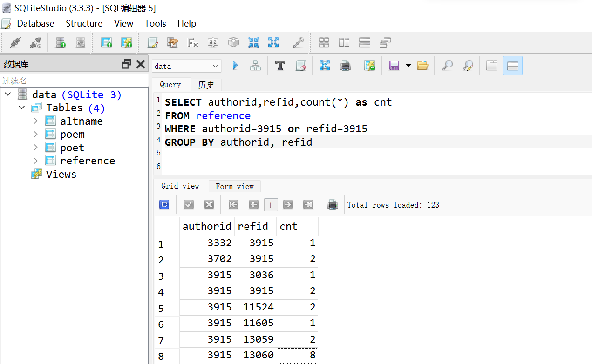Go to last results page

pos(308,205)
